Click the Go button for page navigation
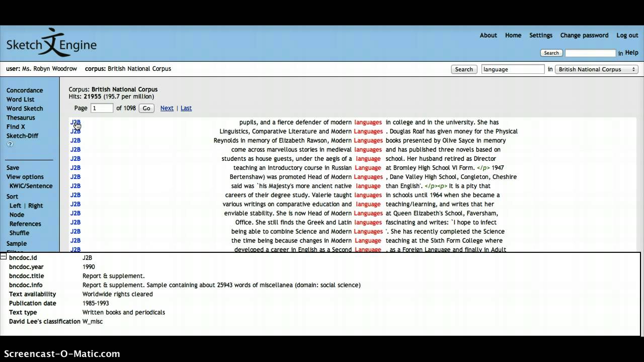 point(146,108)
